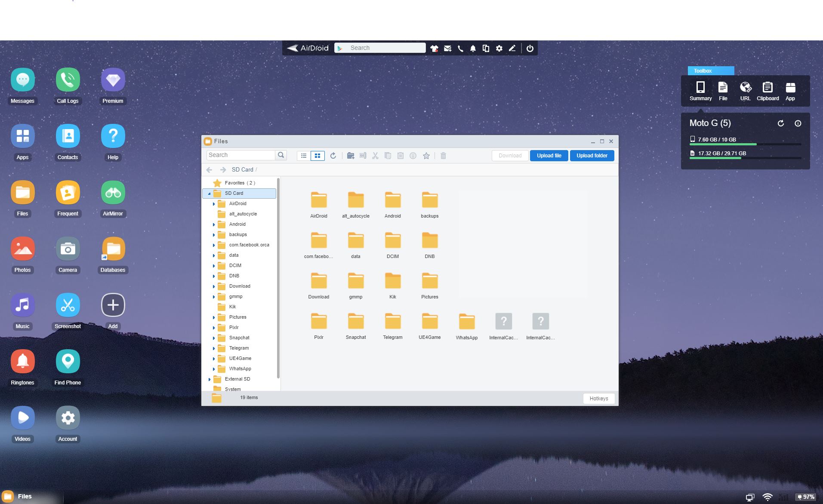Start the Screenshot scissors tool
The height and width of the screenshot is (504, 823).
(68, 305)
